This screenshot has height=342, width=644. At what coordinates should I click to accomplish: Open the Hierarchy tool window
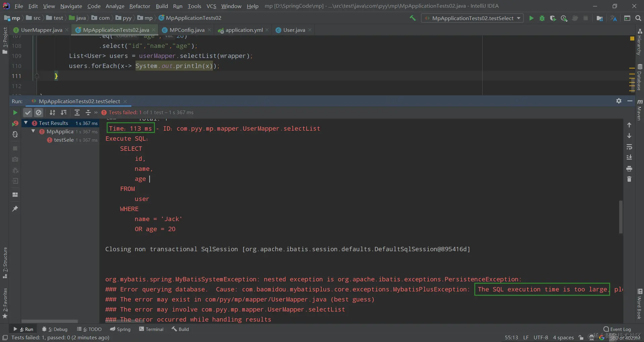coord(640,42)
